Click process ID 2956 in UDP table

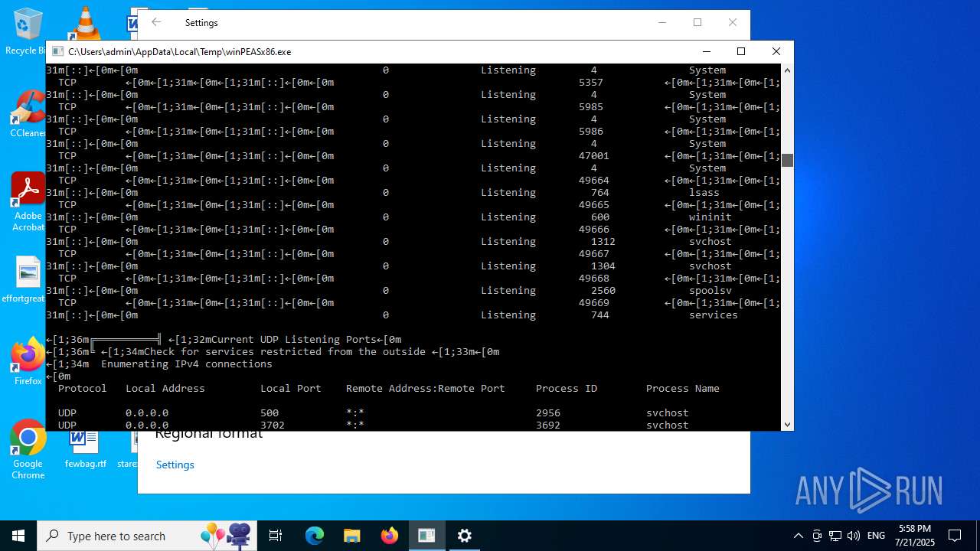coord(548,412)
